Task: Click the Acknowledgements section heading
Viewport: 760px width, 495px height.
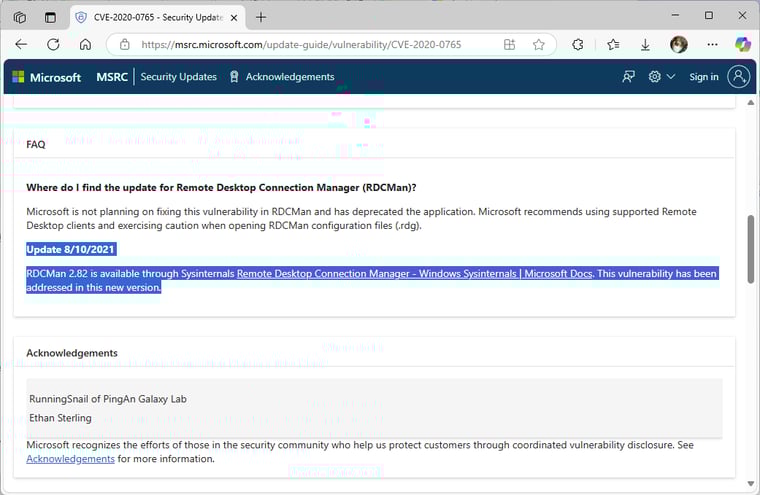Action: pos(72,353)
